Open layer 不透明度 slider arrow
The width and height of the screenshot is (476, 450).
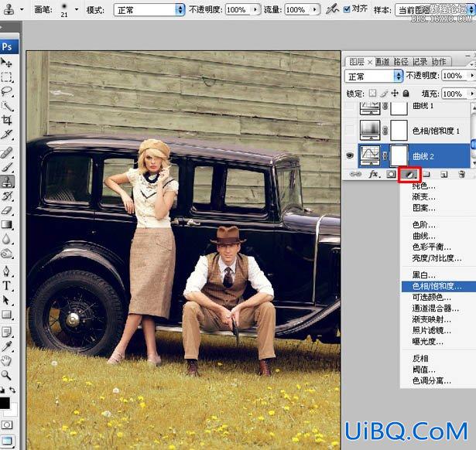tap(472, 75)
